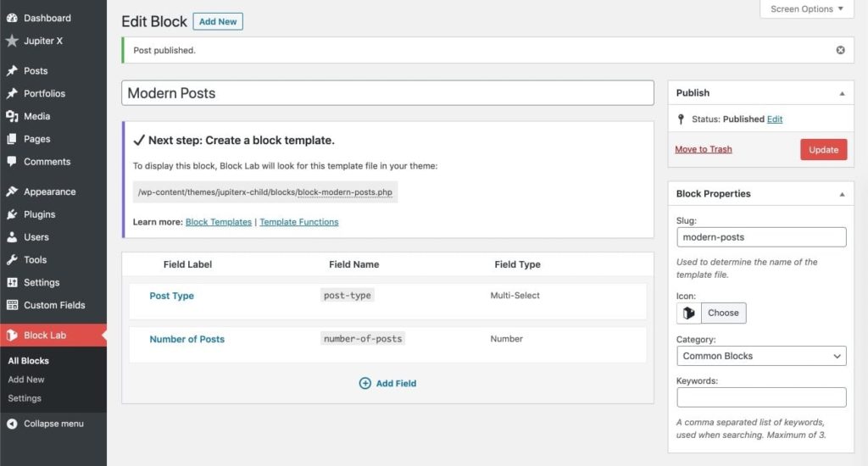This screenshot has width=868, height=466.
Task: Open All Blocks submenu item
Action: (x=28, y=360)
